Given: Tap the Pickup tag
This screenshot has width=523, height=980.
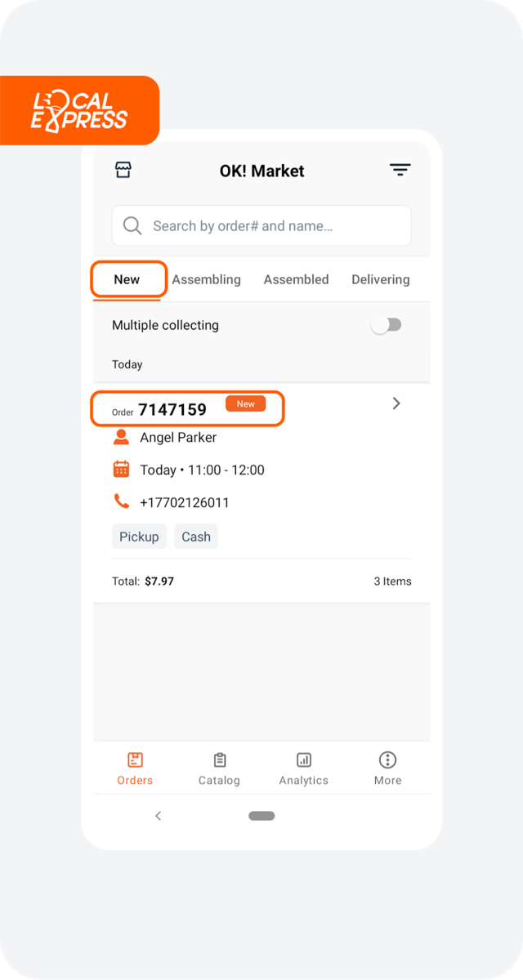Looking at the screenshot, I should (139, 537).
